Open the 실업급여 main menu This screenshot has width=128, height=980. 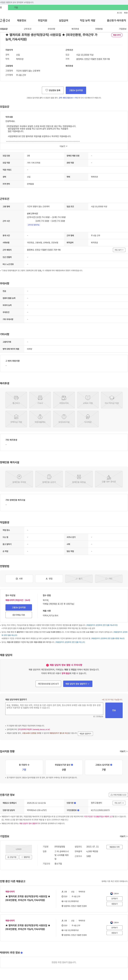point(64,20)
